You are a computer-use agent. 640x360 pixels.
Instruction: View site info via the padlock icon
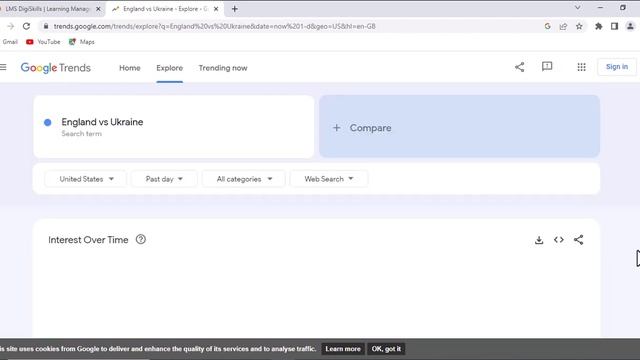pyautogui.click(x=46, y=26)
